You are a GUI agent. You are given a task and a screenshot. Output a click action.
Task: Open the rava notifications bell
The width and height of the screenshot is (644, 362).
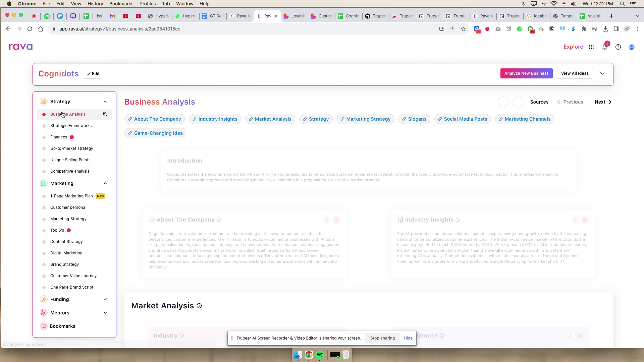pos(605,47)
